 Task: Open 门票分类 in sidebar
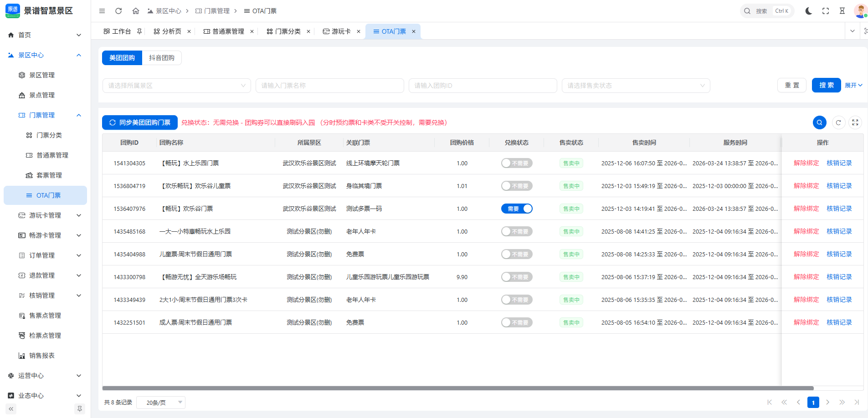pos(45,135)
